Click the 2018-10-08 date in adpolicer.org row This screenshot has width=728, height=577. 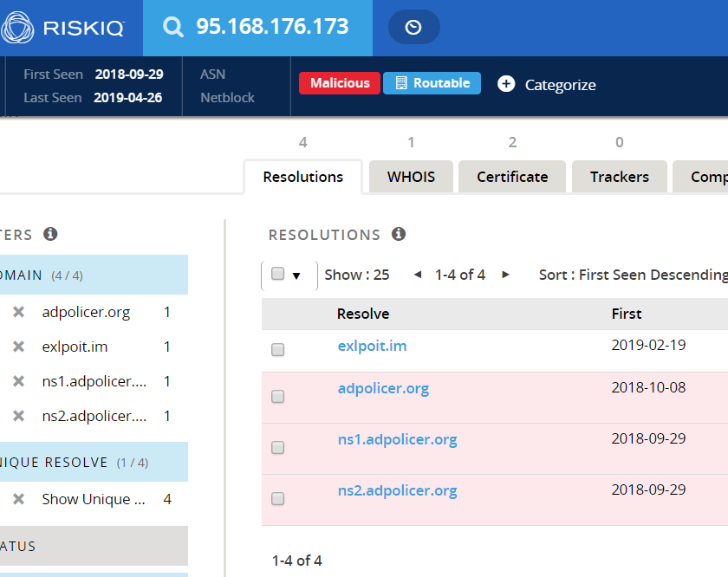[648, 387]
